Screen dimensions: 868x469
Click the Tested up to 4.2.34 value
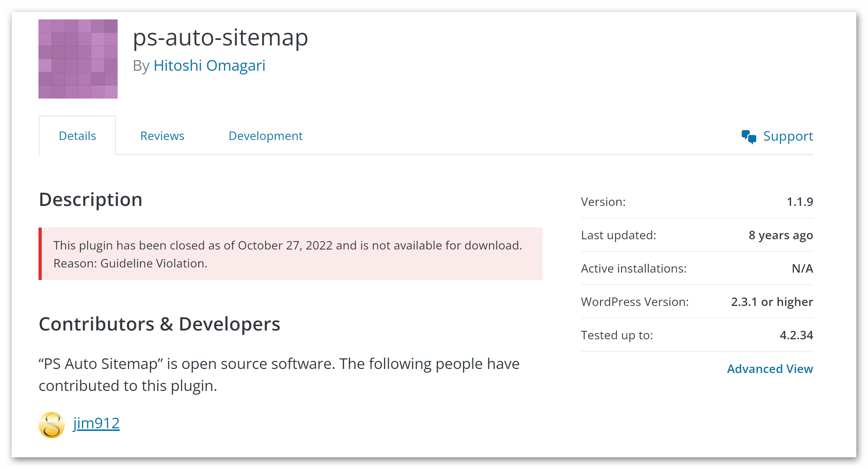(x=796, y=335)
